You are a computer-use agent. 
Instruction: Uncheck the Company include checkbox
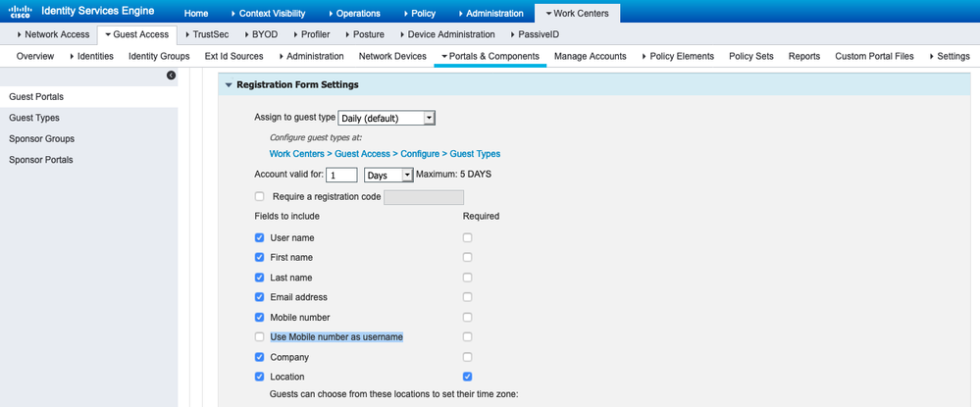point(259,357)
